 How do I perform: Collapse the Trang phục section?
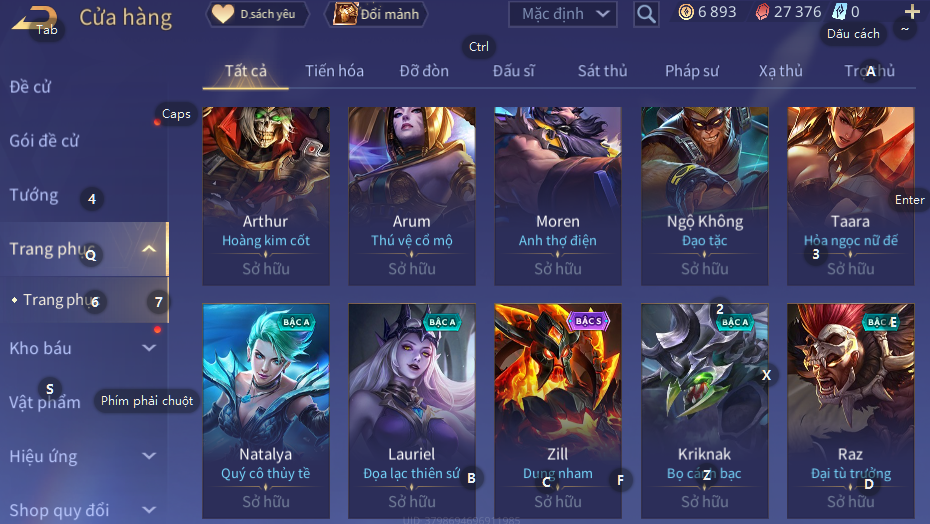click(x=149, y=249)
